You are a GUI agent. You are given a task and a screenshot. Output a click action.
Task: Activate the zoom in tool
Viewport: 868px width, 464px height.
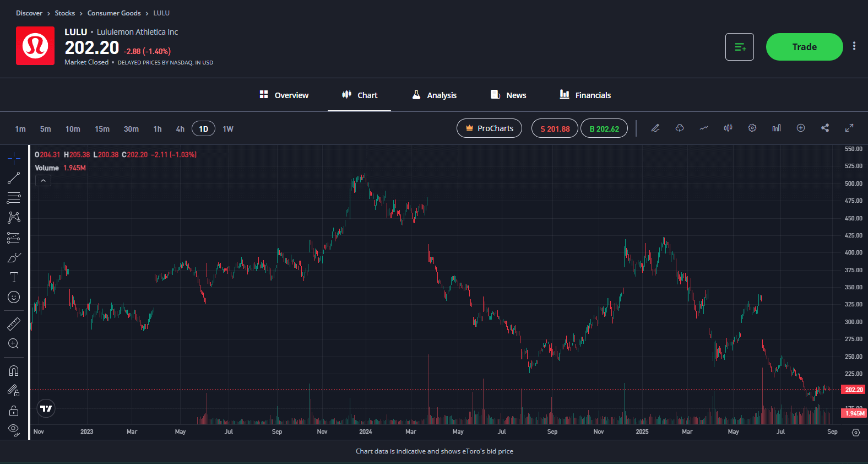[x=14, y=344]
